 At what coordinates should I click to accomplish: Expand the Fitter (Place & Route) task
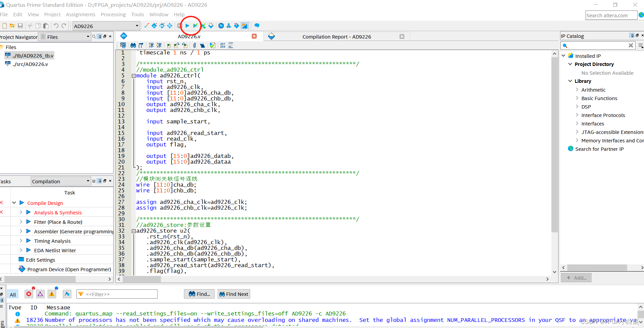21,222
